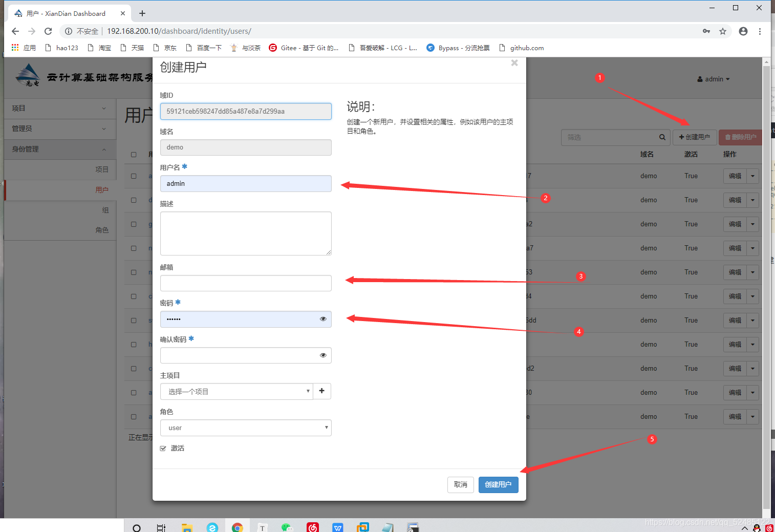Expand the 管理员 sidebar section

pos(60,129)
